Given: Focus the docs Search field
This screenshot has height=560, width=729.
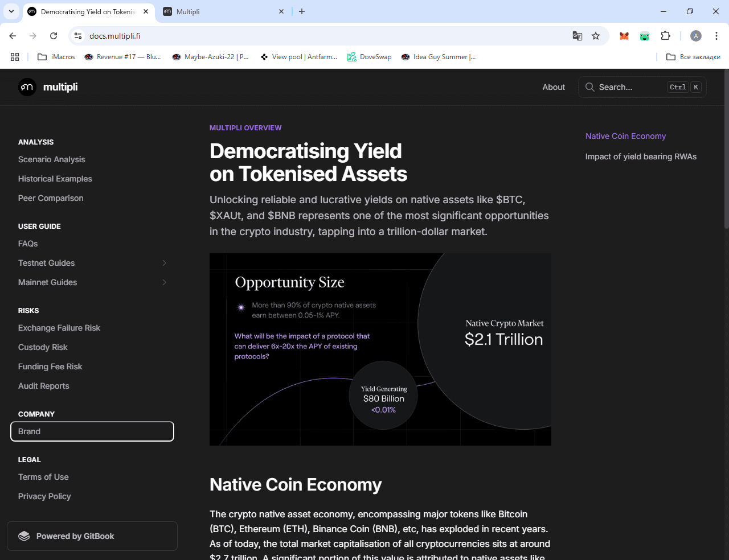Looking at the screenshot, I should tap(642, 87).
